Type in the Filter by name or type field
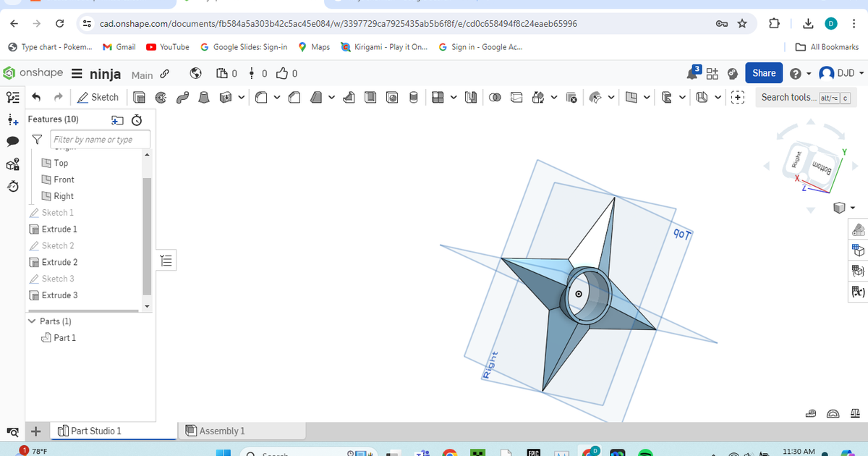868x456 pixels. tap(99, 139)
